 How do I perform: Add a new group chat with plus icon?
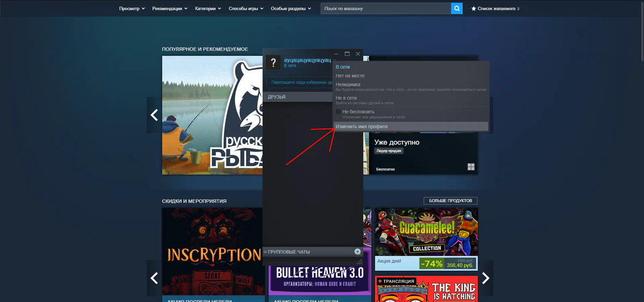(357, 251)
